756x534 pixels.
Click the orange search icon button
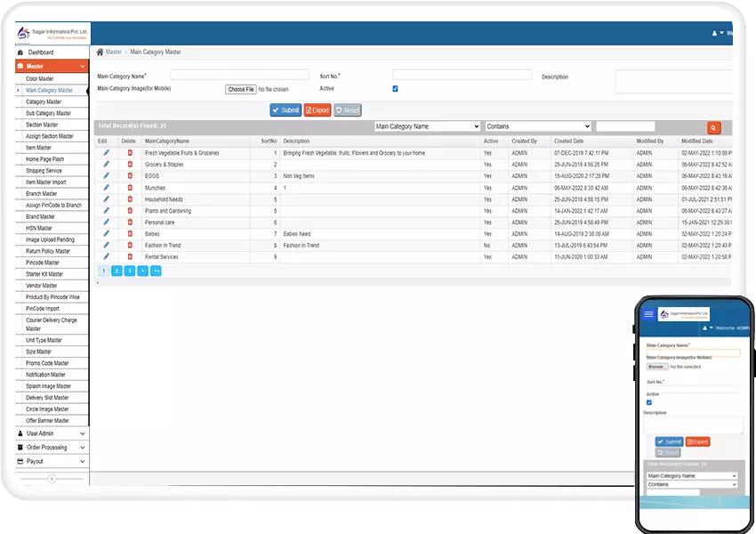coord(713,127)
